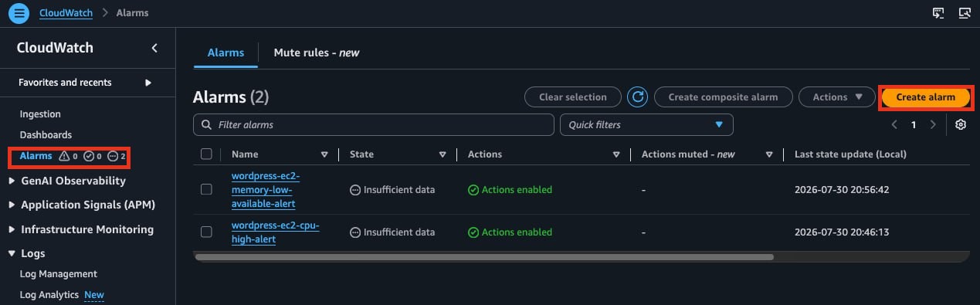Sort by the State column arrow
980x305 pixels.
pos(443,154)
